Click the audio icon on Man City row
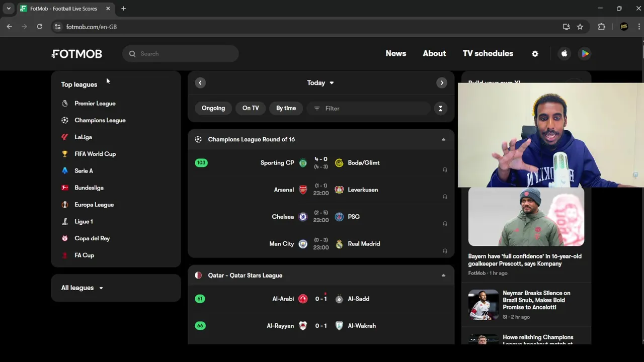Screen dimensions: 644x362 (445, 251)
